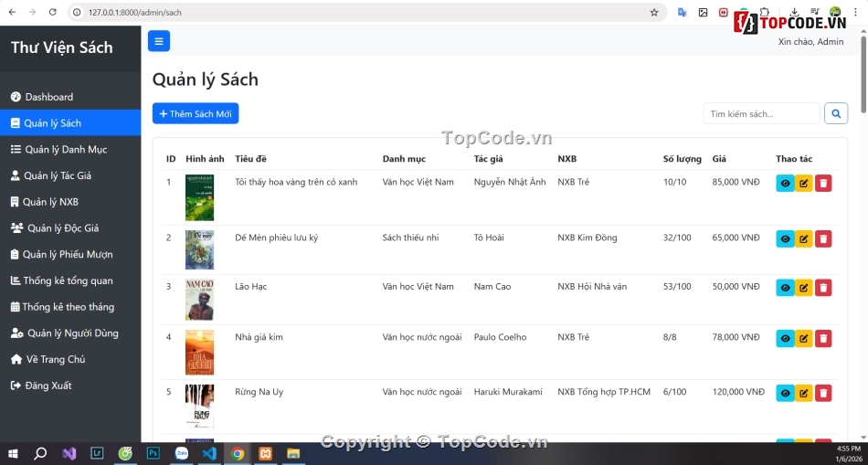Image resolution: width=868 pixels, height=465 pixels.
Task: View details of 'Dế Mèn phiêu lưu ký'
Action: coord(785,239)
